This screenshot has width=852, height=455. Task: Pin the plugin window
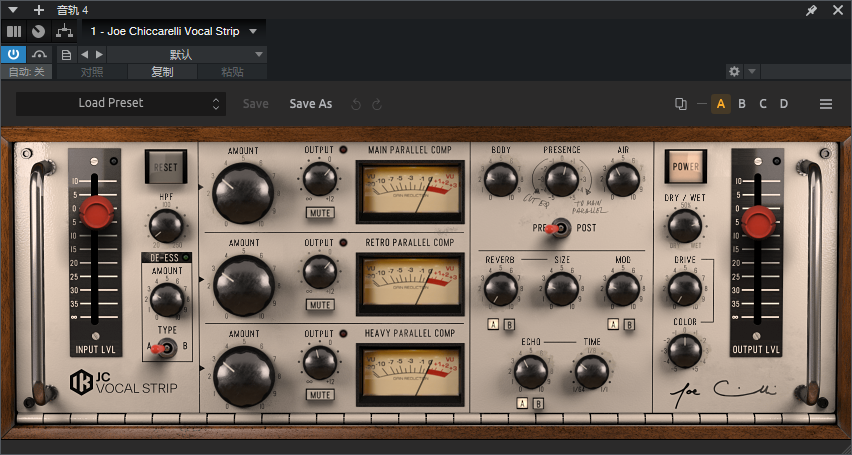(811, 10)
